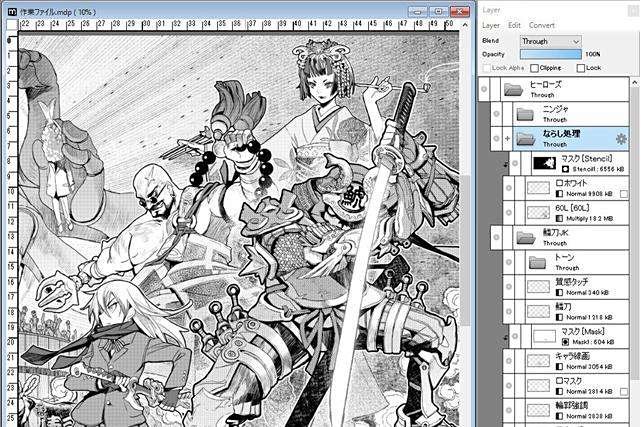This screenshot has width=641, height=427.
Task: Click the ホワイト layer thumbnail
Action: click(x=538, y=188)
